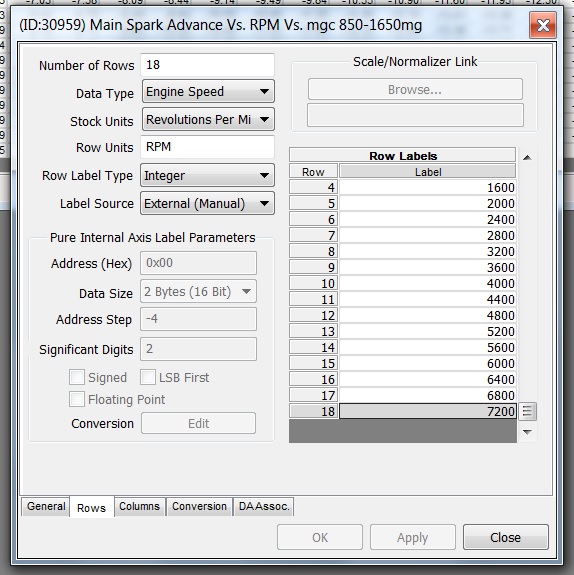
Task: Enable the LSB First checkbox
Action: 148,377
